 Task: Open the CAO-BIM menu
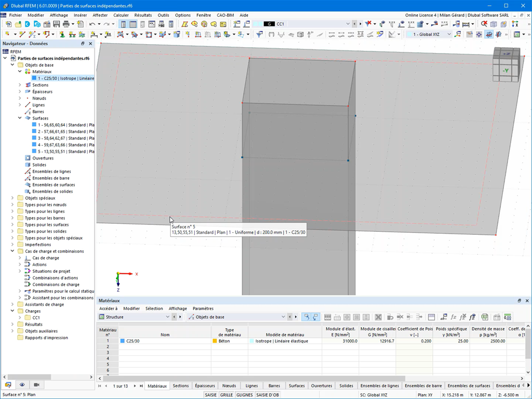point(225,15)
